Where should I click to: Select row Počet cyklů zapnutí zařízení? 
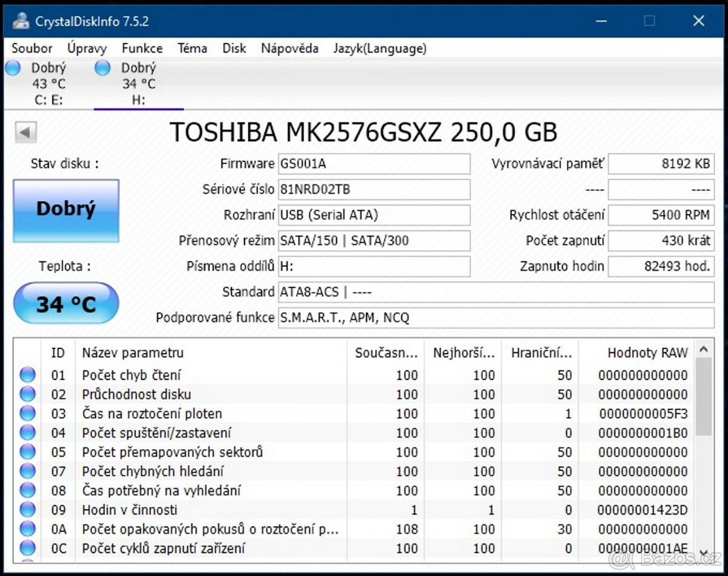354,548
